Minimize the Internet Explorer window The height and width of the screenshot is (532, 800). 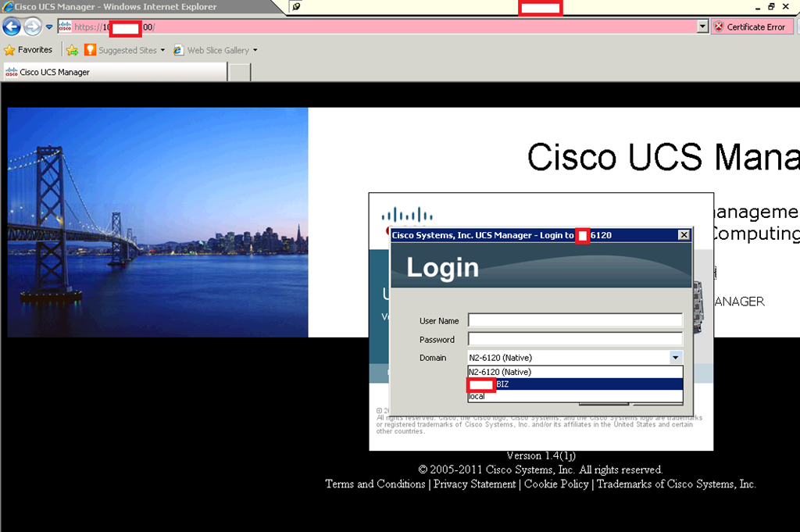pos(758,7)
